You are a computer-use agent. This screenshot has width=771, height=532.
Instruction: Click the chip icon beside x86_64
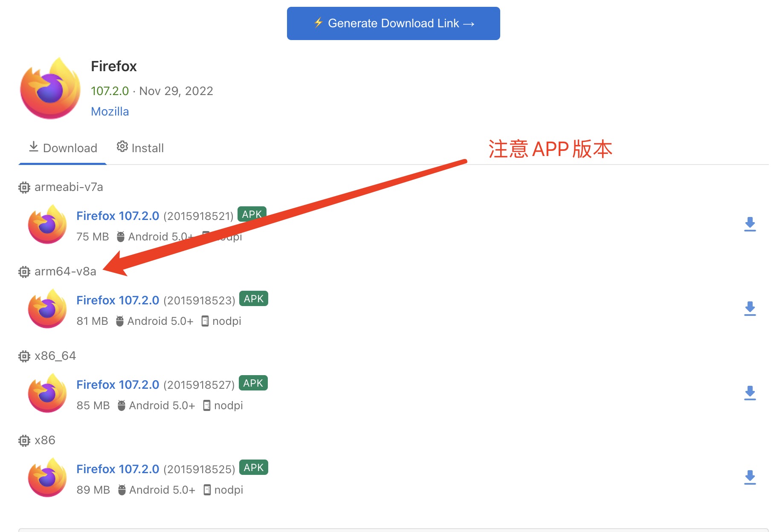pos(24,356)
